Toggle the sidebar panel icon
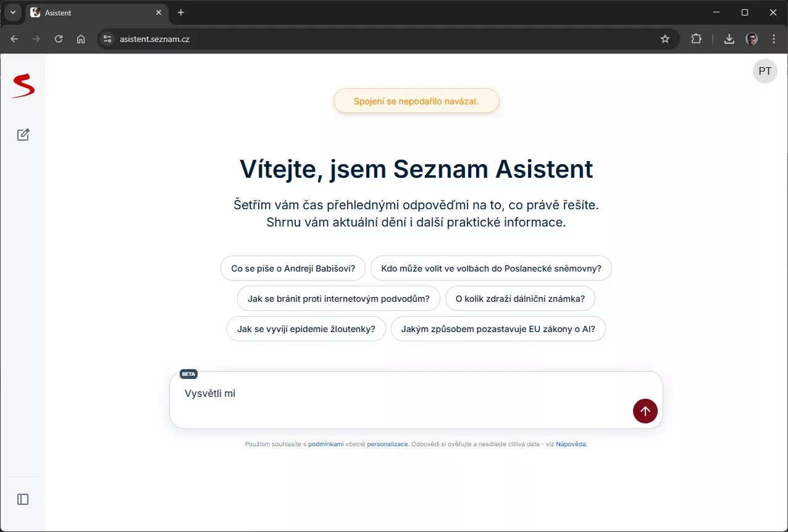 coord(23,499)
